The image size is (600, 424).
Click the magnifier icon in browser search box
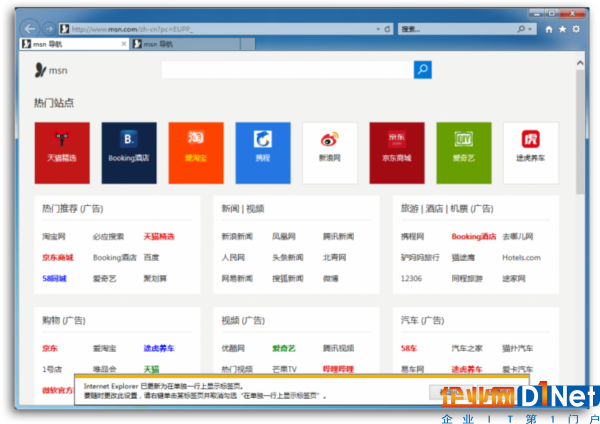click(x=521, y=29)
